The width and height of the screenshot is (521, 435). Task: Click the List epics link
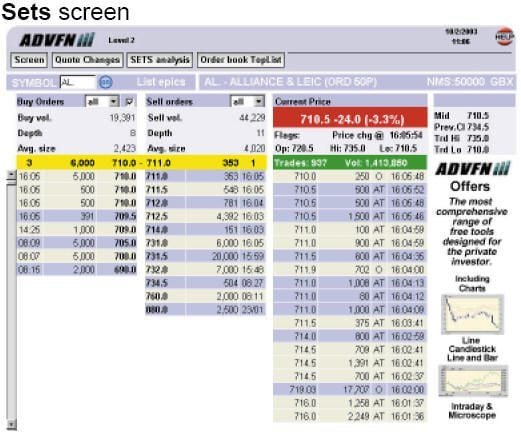pos(161,82)
